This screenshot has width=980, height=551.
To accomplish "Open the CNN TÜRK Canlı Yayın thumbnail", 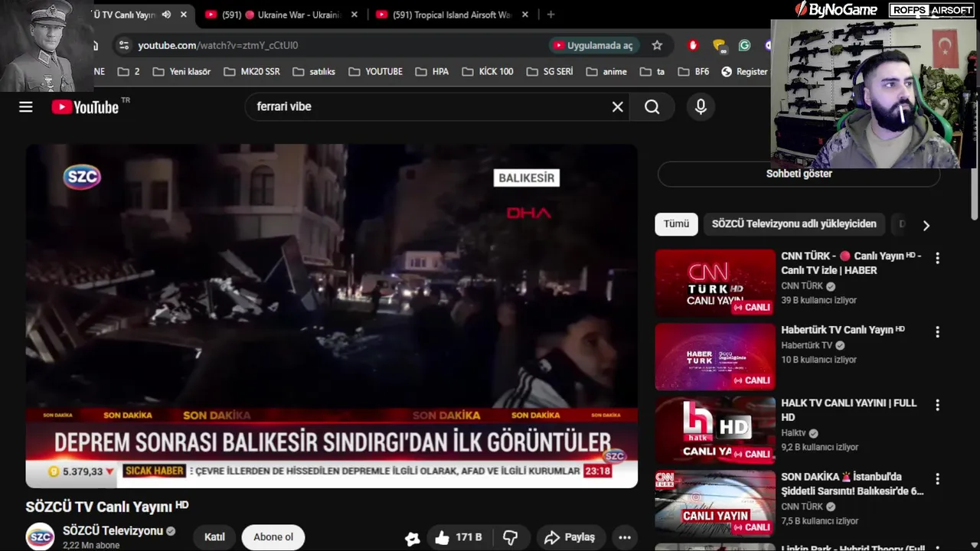I will tap(715, 282).
